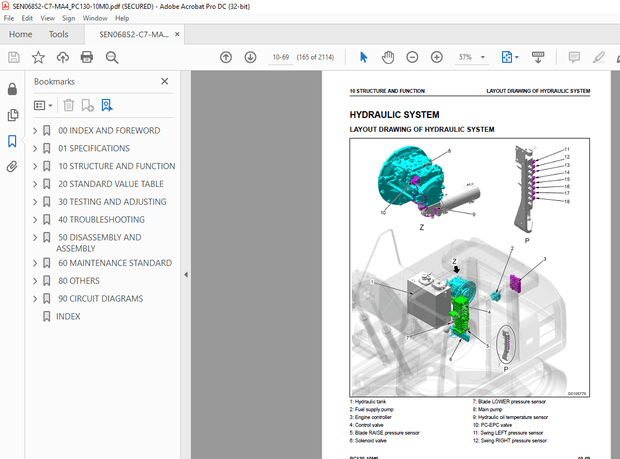Open the Edit menu
Viewport: 620px width, 459px height.
coord(27,18)
